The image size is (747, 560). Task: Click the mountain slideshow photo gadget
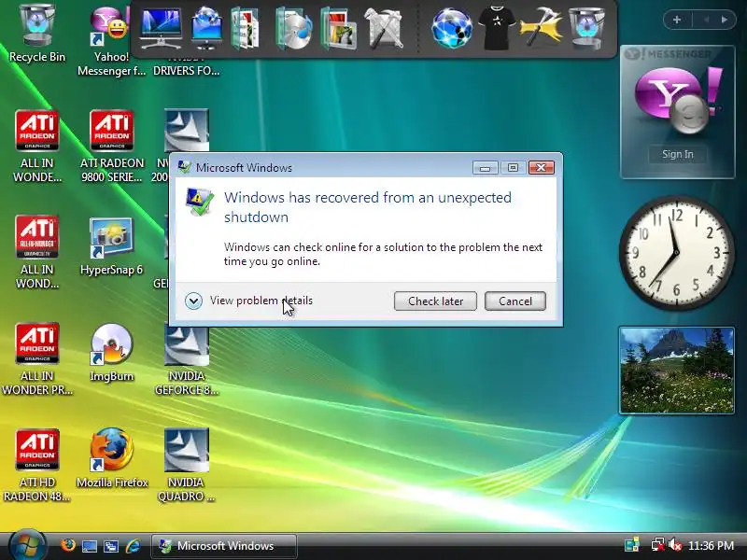676,371
